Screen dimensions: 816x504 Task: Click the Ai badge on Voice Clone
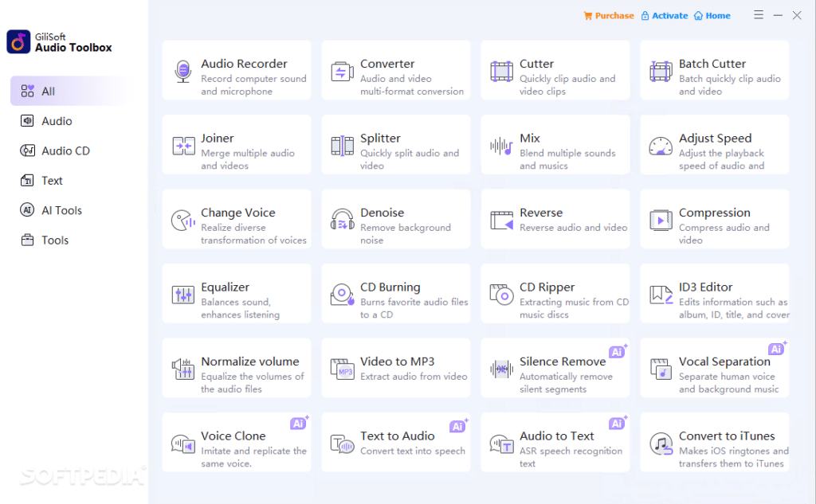coord(299,424)
